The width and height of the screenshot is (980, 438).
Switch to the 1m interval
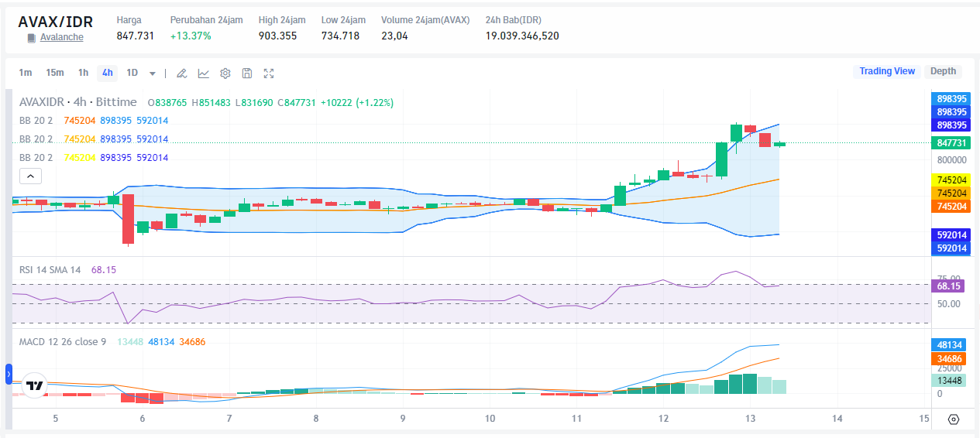[26, 73]
